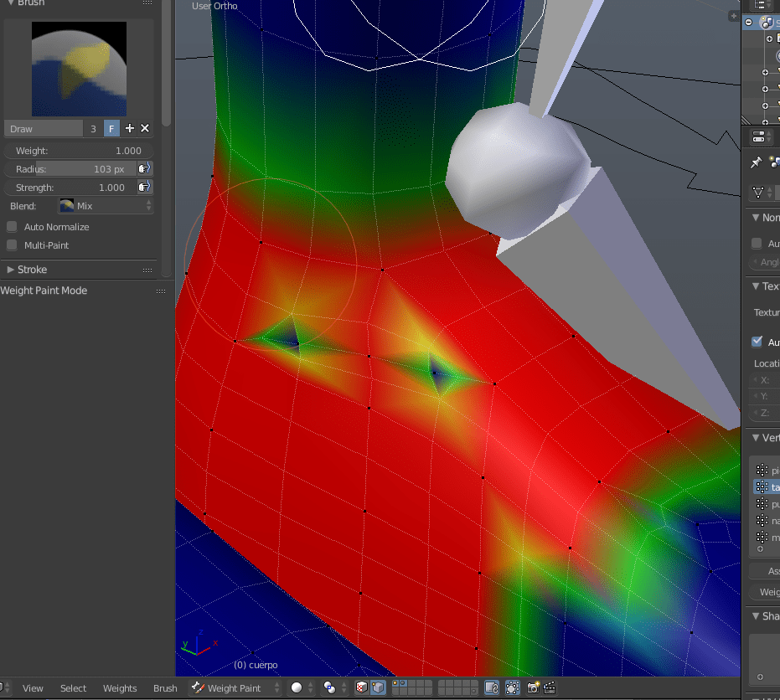Open the Select menu in the viewport header

pyautogui.click(x=73, y=687)
